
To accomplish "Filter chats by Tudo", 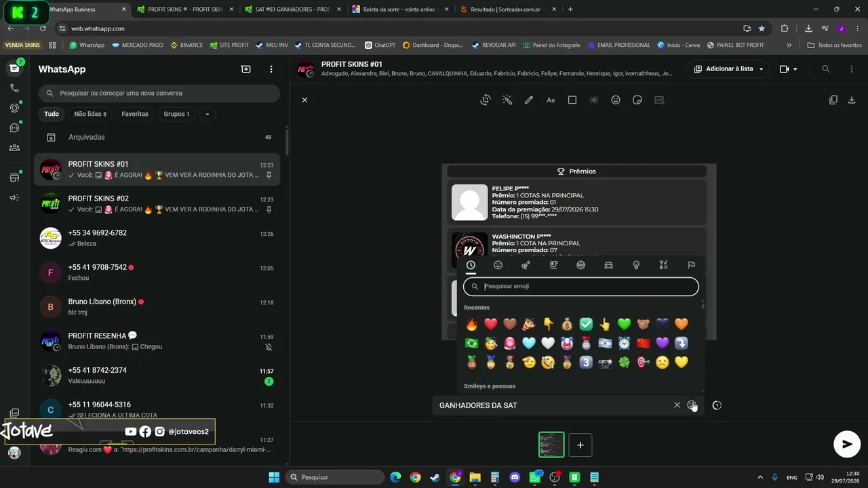I will pyautogui.click(x=52, y=114).
